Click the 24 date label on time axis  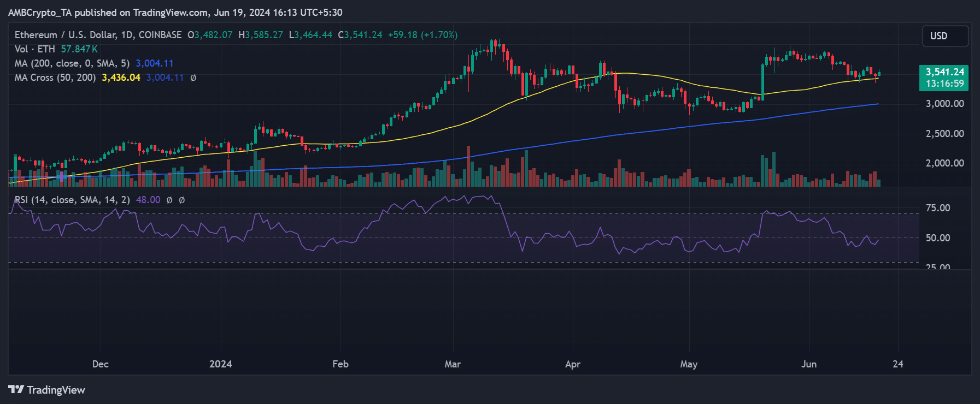click(898, 364)
